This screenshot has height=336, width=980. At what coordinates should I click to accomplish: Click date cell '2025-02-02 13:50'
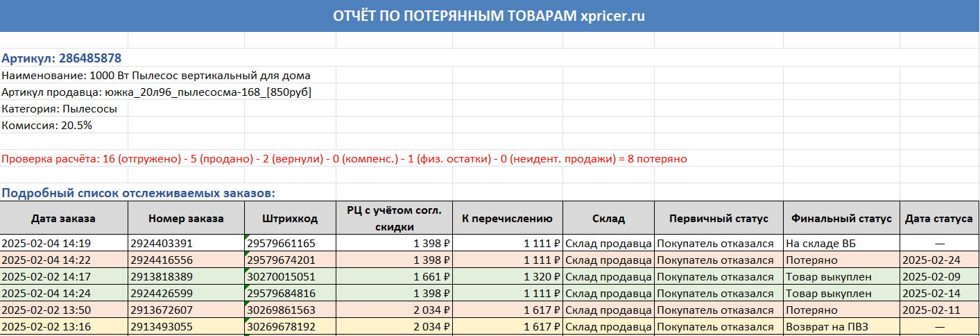tap(64, 310)
